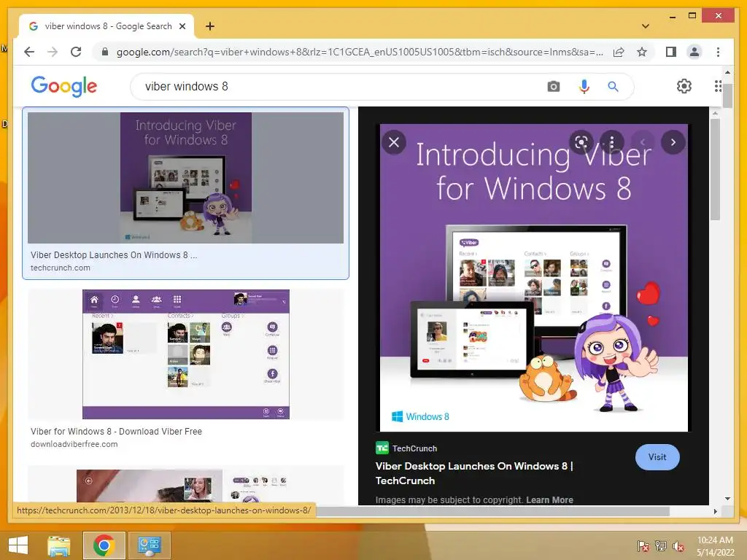Viewport: 747px width, 560px height.
Task: Click the page horizontal scrollbar
Action: [493, 511]
